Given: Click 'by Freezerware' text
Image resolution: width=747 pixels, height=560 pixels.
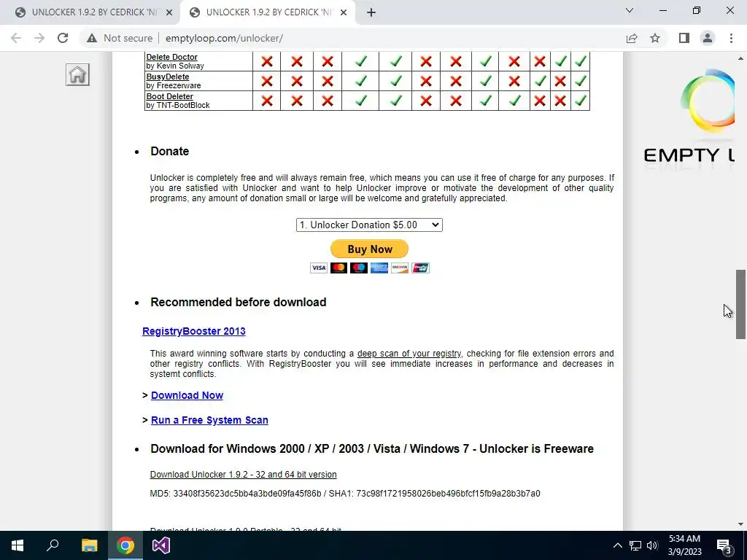Looking at the screenshot, I should (174, 86).
